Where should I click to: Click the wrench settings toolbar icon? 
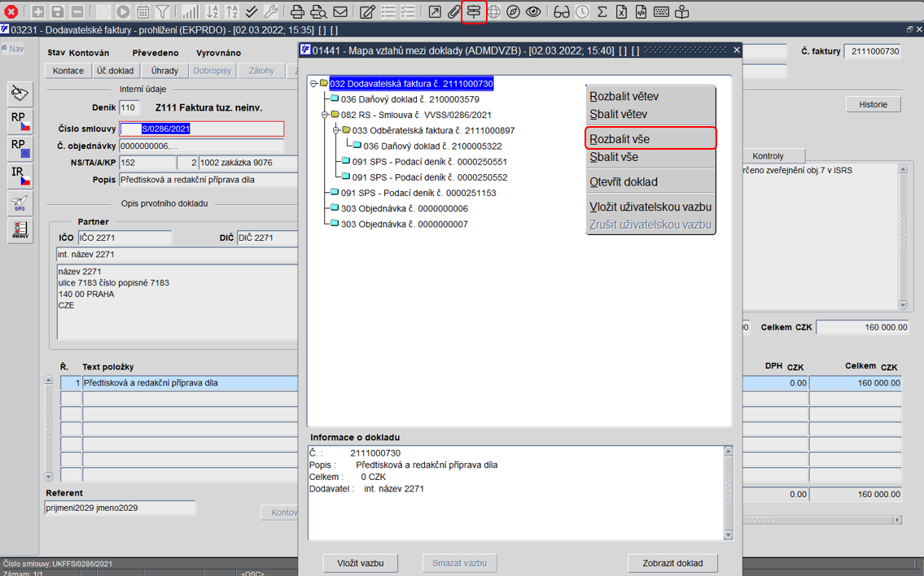(270, 11)
